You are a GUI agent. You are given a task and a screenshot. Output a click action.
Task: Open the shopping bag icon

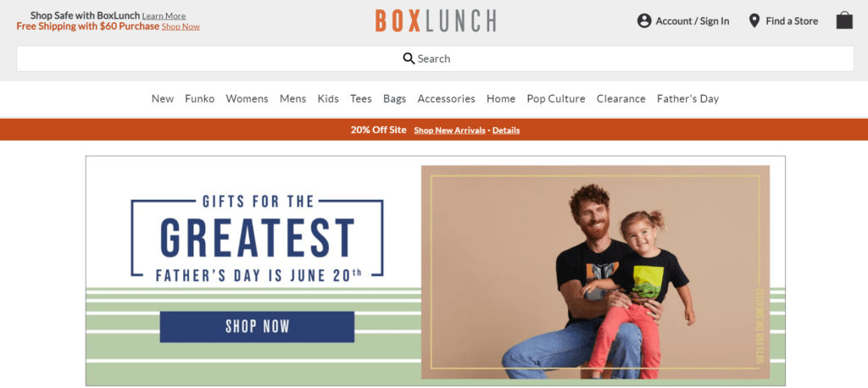coord(844,20)
